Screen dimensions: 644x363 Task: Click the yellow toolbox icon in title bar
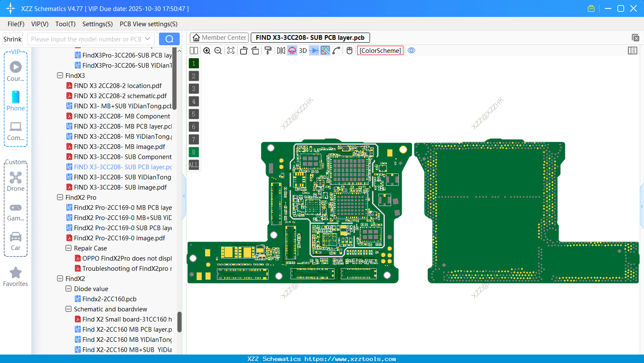click(591, 8)
